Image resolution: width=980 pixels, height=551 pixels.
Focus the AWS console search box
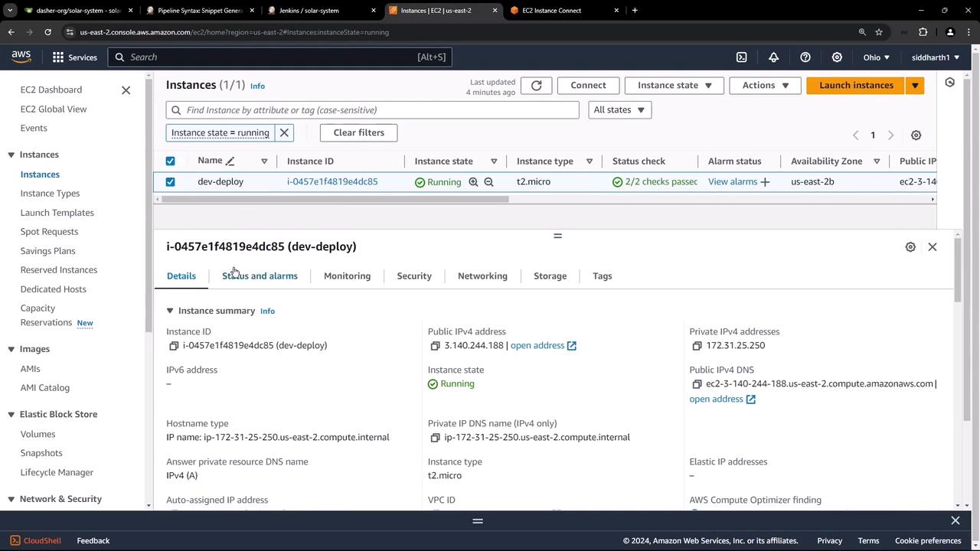(x=280, y=57)
